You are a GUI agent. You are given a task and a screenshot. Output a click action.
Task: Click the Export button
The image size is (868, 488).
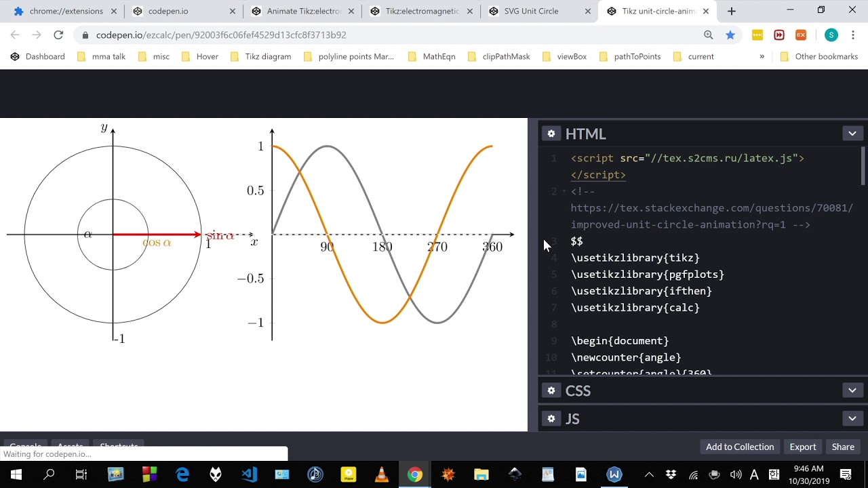[x=803, y=447]
